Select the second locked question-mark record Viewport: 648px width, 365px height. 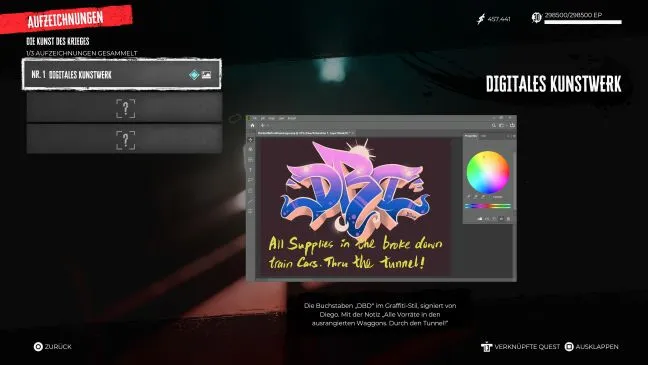(x=124, y=139)
